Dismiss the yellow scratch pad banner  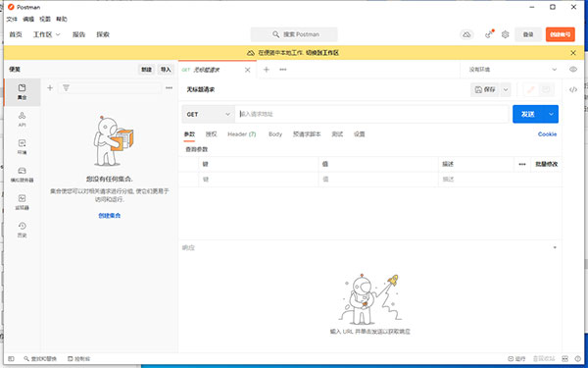[x=573, y=53]
